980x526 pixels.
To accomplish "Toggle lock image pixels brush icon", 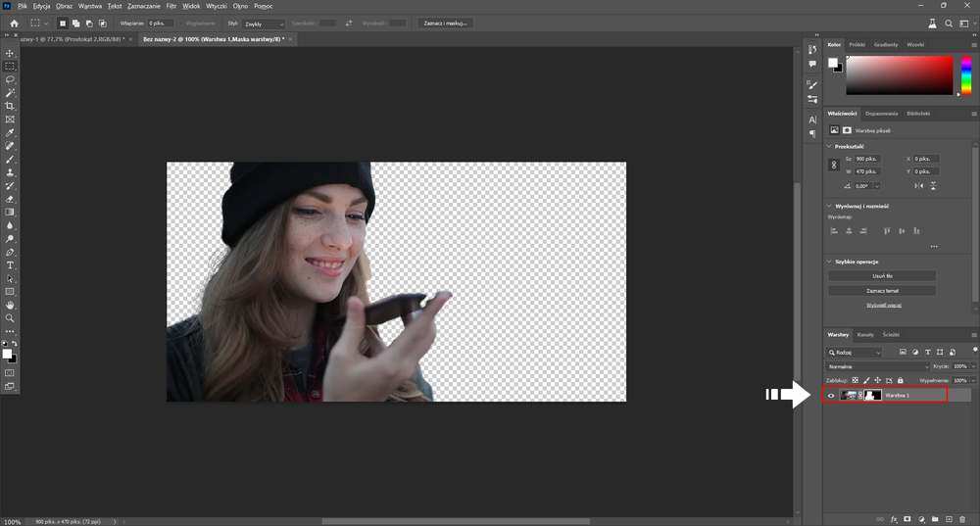I will 866,380.
